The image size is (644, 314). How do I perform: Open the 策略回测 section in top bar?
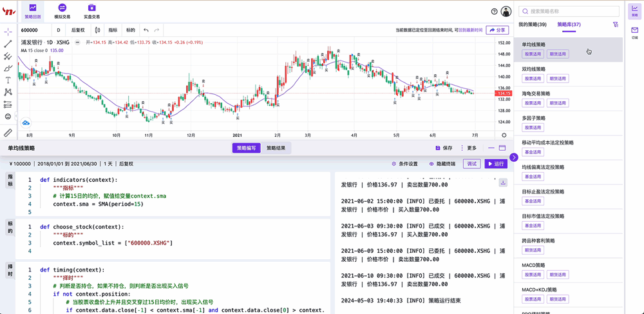(x=32, y=11)
